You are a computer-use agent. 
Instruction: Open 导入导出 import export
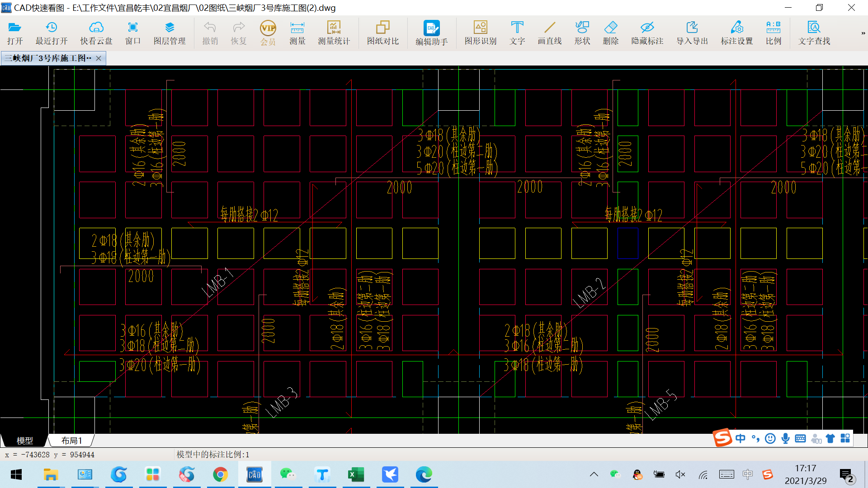[692, 33]
